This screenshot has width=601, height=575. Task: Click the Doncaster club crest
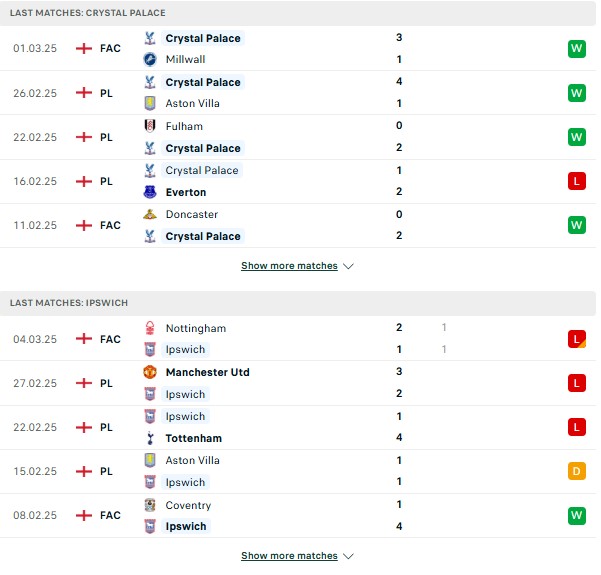tap(150, 214)
